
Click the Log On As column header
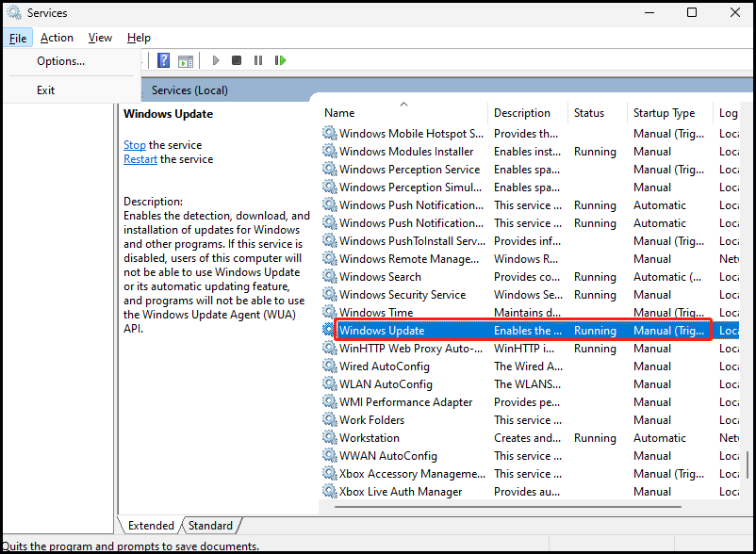(727, 113)
